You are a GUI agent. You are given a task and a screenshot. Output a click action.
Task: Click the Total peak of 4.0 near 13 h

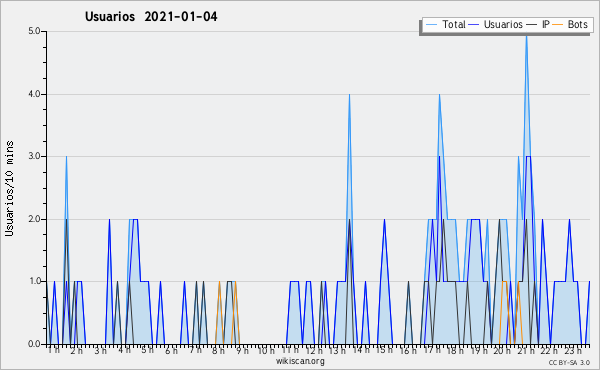tap(349, 95)
